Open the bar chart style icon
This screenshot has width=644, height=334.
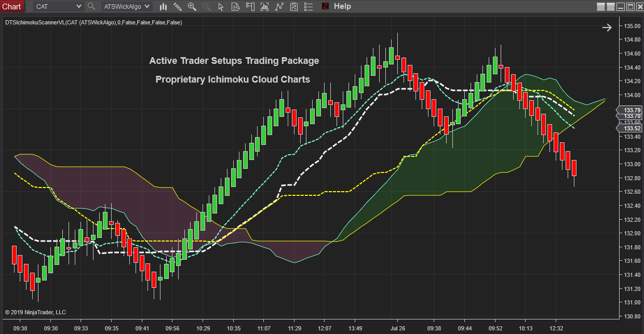coord(163,7)
